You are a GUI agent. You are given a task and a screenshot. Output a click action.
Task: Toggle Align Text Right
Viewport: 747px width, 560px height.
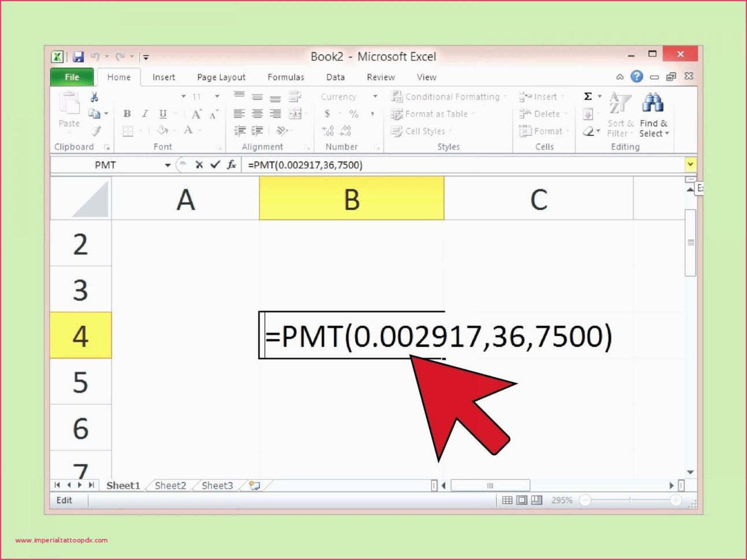pyautogui.click(x=276, y=114)
